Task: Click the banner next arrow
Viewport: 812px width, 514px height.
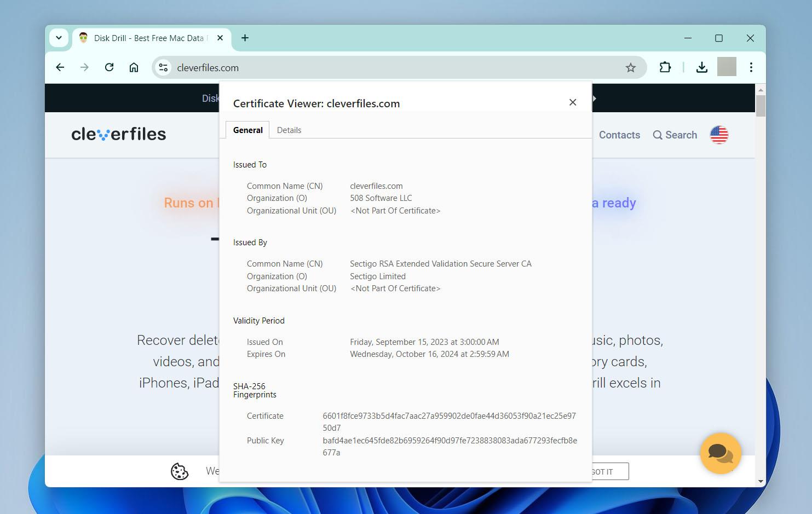Action: 595,99
